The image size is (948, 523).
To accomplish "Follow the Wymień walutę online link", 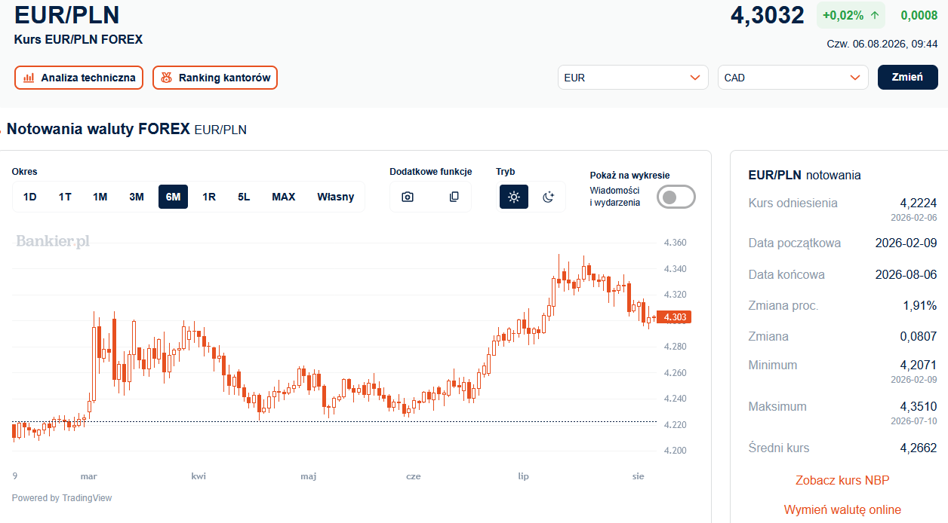I will [842, 510].
